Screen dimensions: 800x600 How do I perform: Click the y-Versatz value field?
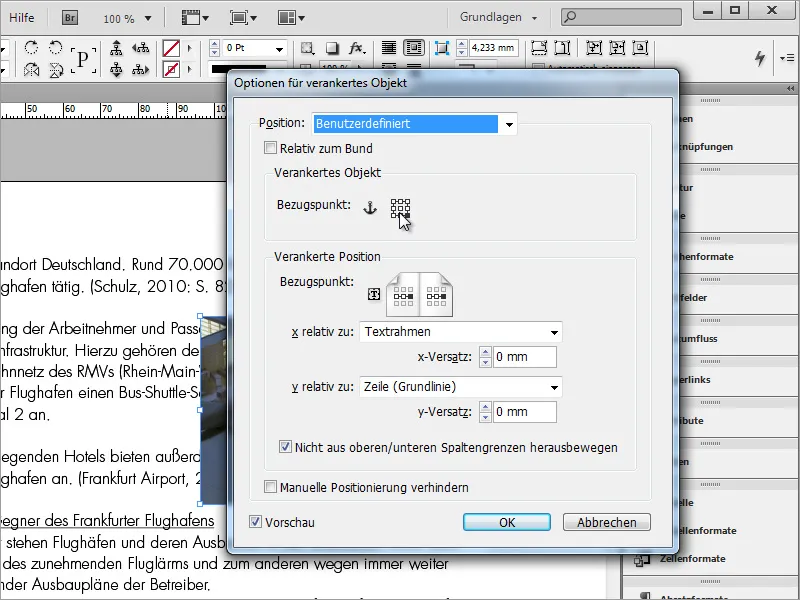[524, 412]
